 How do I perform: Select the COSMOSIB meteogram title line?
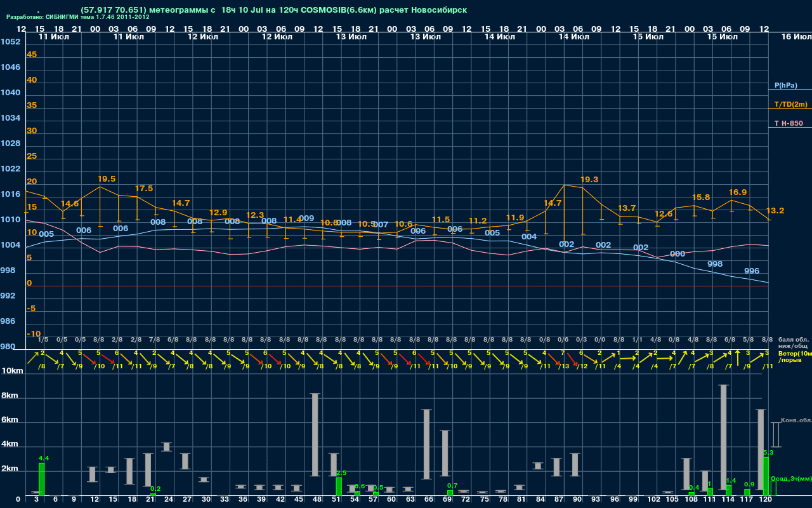click(x=274, y=10)
